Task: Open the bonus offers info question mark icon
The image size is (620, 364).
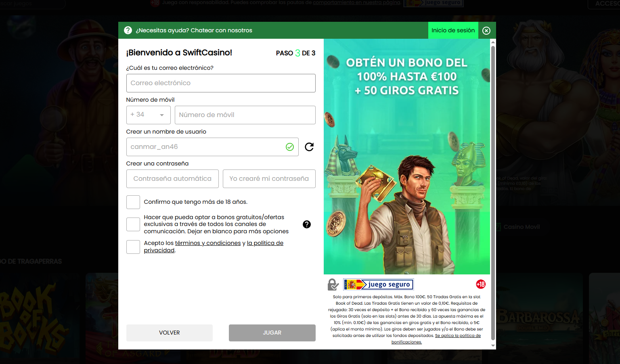Action: (x=307, y=224)
